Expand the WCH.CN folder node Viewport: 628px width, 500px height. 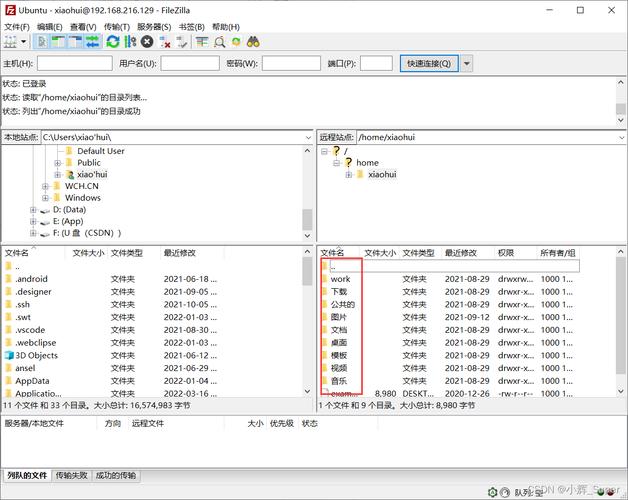pos(45,186)
